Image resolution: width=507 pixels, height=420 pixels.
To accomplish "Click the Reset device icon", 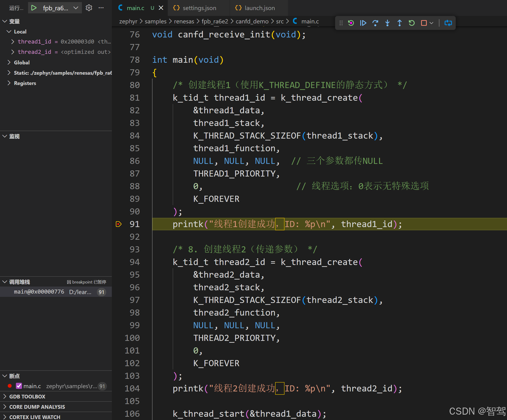I will tap(351, 23).
